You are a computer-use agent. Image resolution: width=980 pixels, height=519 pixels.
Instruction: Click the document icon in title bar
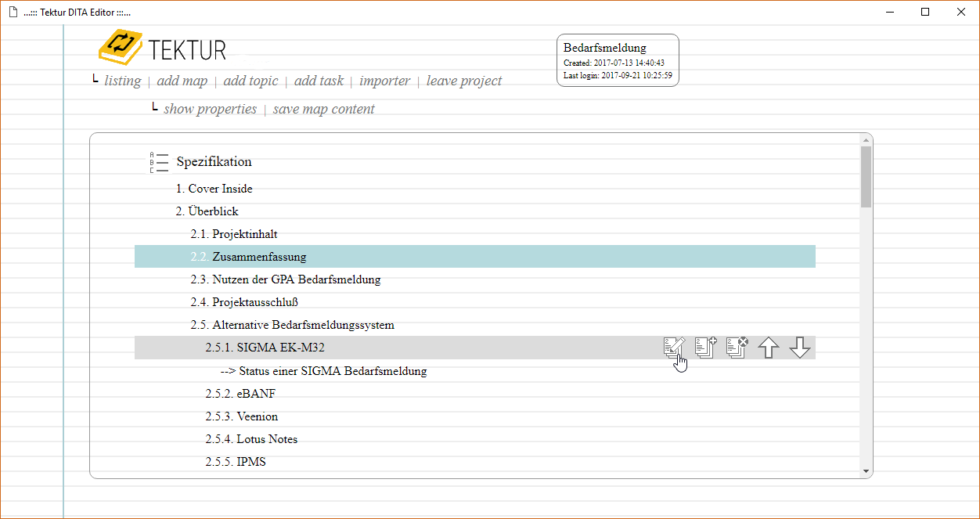tap(13, 12)
